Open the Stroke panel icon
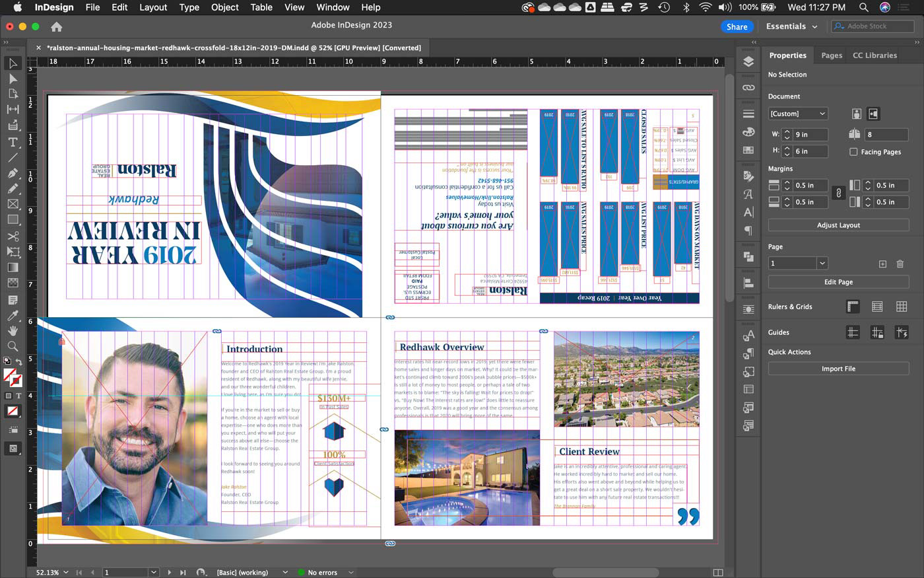This screenshot has height=578, width=924. point(748,114)
